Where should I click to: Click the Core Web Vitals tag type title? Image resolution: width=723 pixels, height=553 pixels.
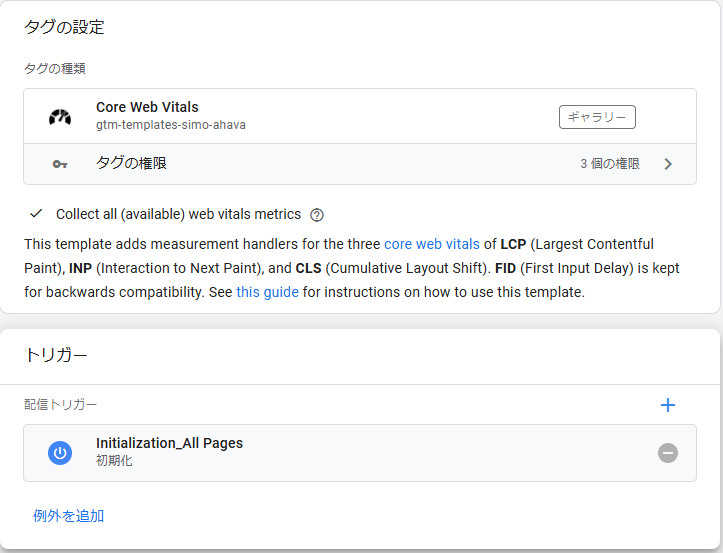coord(147,107)
